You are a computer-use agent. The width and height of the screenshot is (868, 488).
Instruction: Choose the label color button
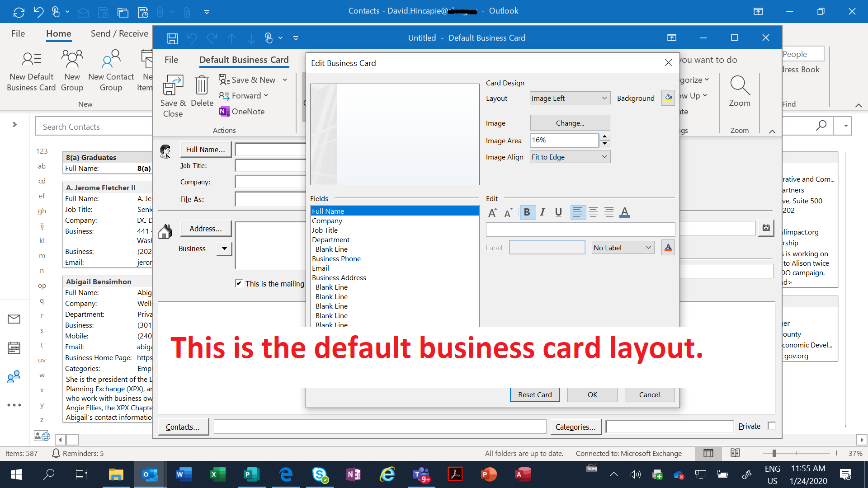668,248
